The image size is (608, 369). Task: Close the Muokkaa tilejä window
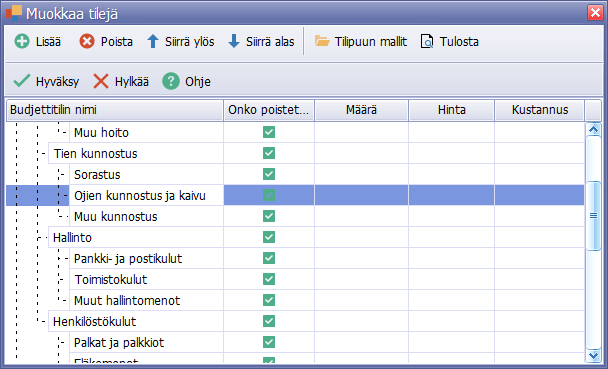point(595,13)
